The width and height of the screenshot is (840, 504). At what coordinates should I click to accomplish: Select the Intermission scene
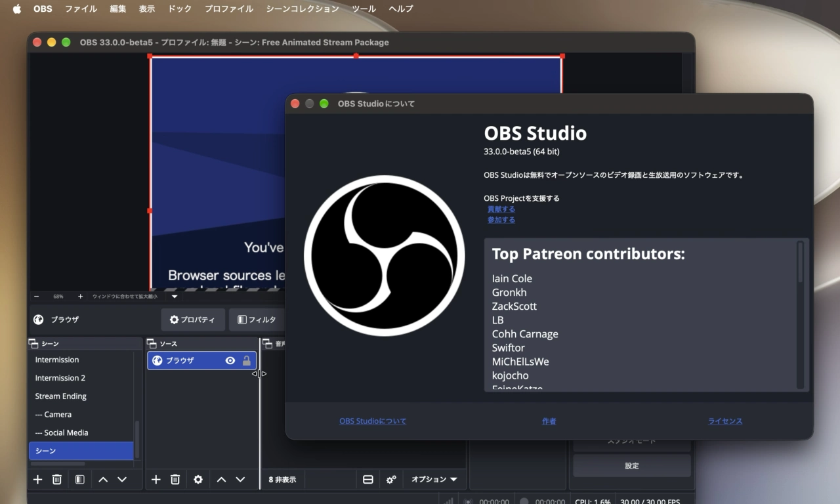[x=57, y=360]
